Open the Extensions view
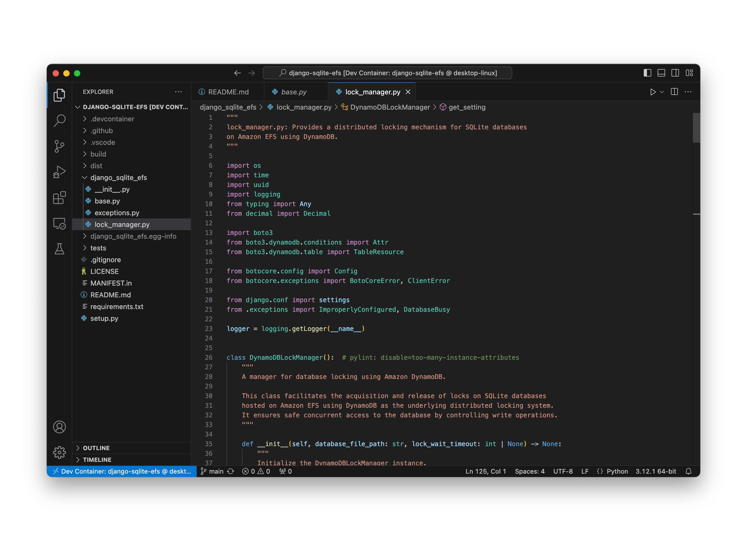747x560 pixels. tap(59, 198)
